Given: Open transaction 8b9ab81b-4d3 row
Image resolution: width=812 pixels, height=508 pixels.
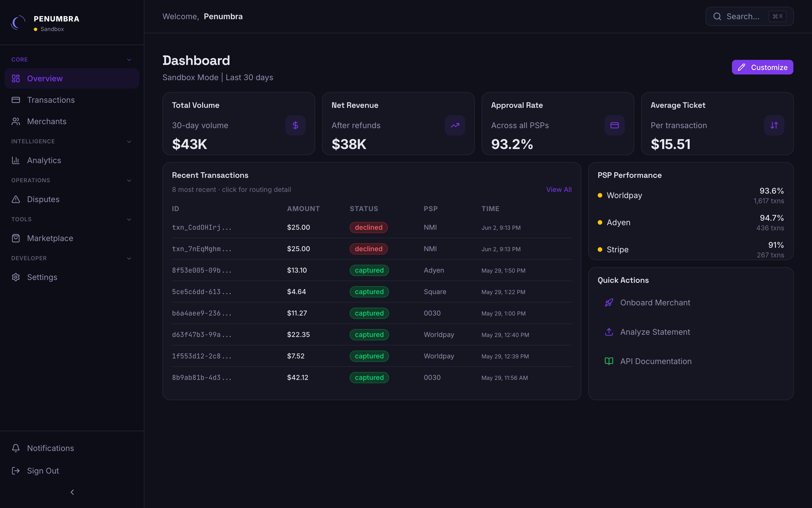Looking at the screenshot, I should tap(372, 378).
